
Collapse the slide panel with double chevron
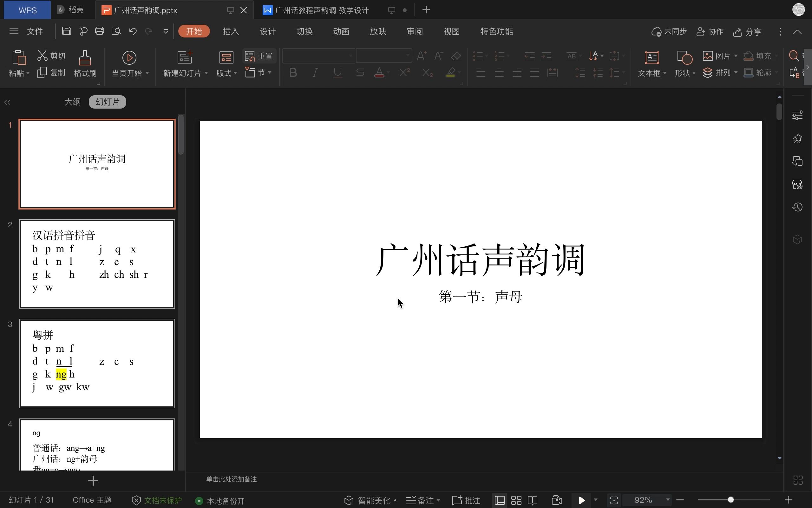[x=7, y=102]
